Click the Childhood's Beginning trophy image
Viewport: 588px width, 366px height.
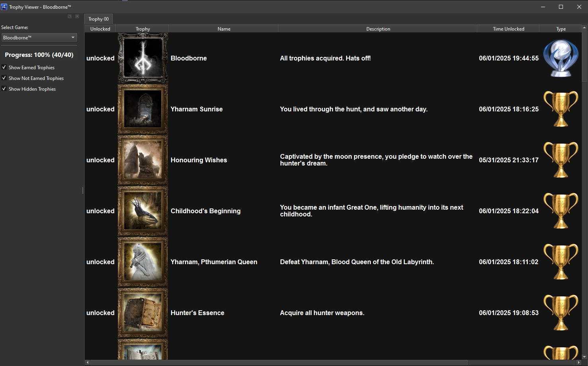click(143, 211)
